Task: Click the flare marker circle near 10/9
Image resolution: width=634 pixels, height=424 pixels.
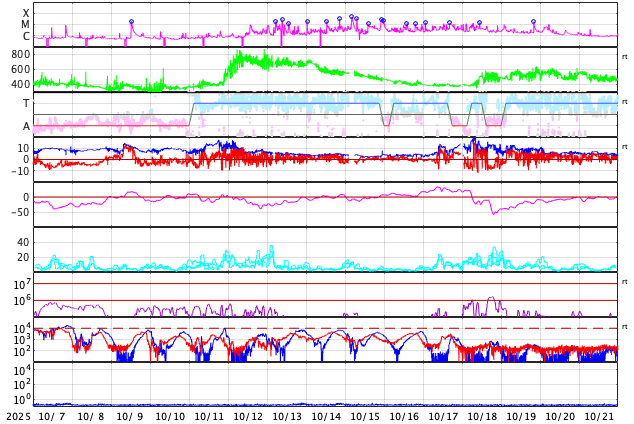Action: pos(131,22)
